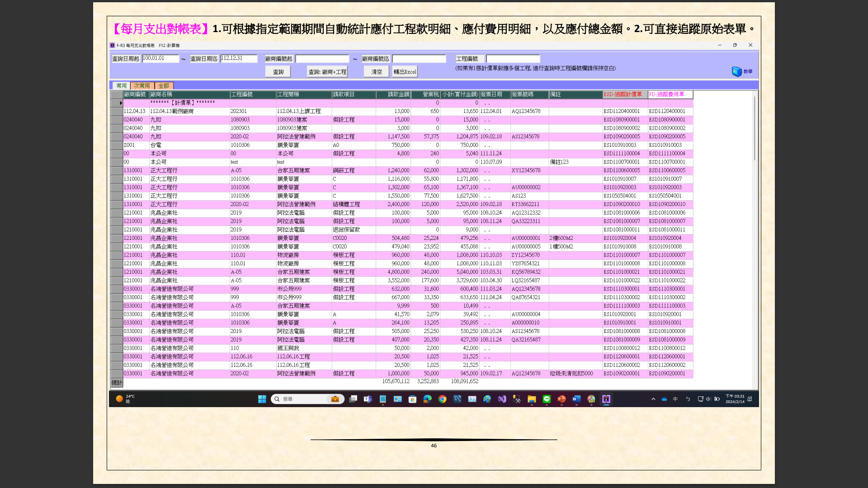Open the OneDrive cloud tray icon

pyautogui.click(x=664, y=399)
